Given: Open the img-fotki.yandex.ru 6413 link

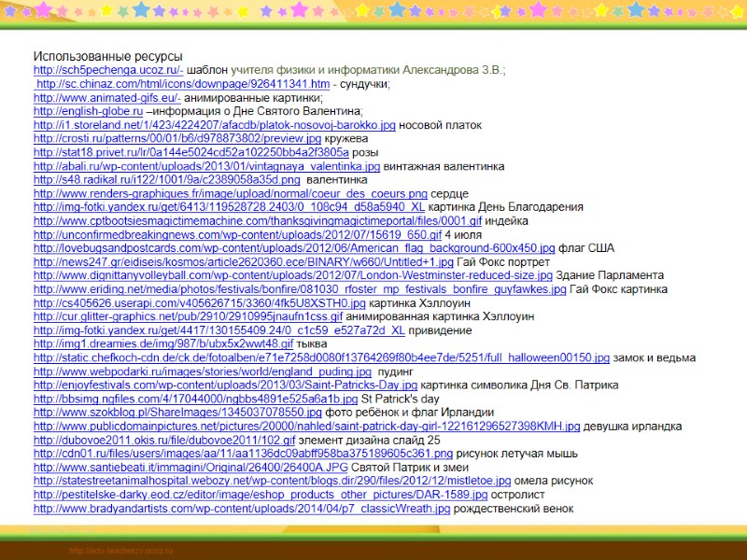Looking at the screenshot, I should tap(229, 206).
